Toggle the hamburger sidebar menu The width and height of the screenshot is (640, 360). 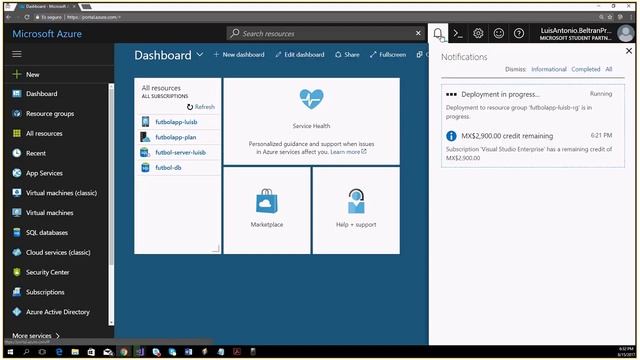point(17,54)
